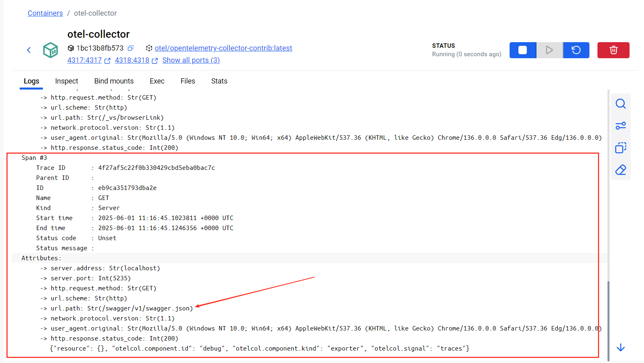Click the End time 11:16:45.1246356 line
Image resolution: width=644 pixels, height=363 pixels.
135,228
